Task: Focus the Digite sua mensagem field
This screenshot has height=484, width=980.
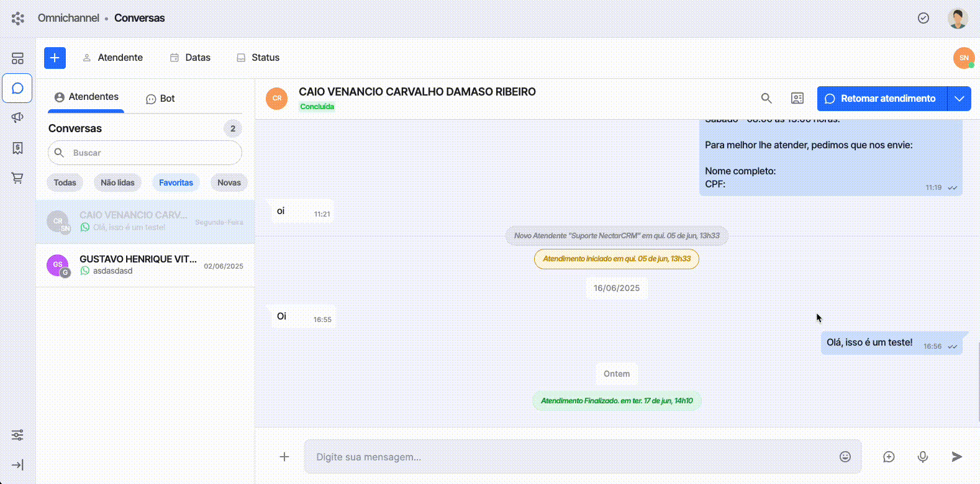Action: coord(583,457)
